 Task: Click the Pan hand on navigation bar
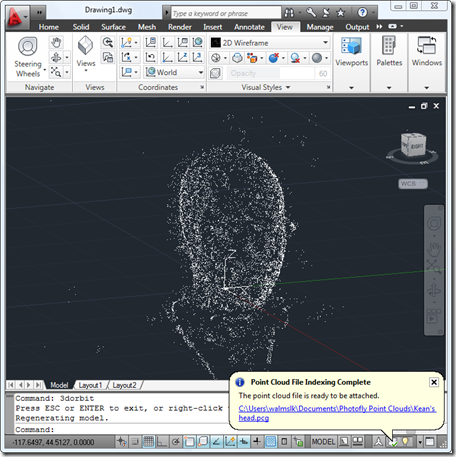[434, 249]
